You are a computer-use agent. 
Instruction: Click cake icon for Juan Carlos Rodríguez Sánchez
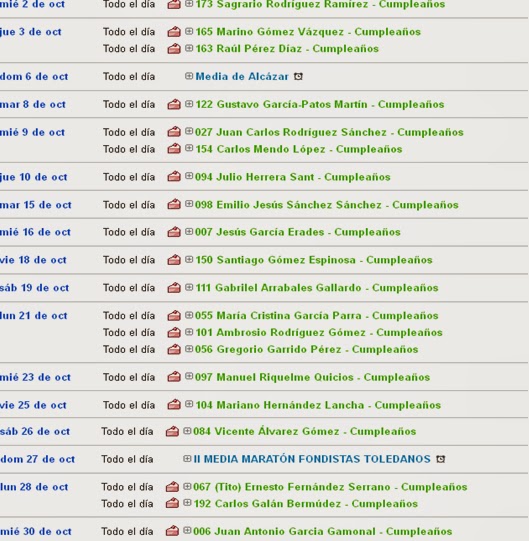(x=174, y=132)
